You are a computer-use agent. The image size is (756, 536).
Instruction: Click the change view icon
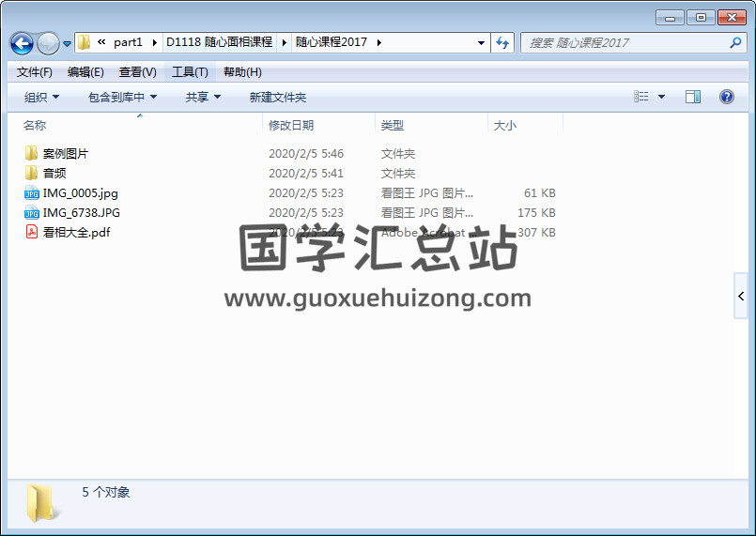pos(641,97)
